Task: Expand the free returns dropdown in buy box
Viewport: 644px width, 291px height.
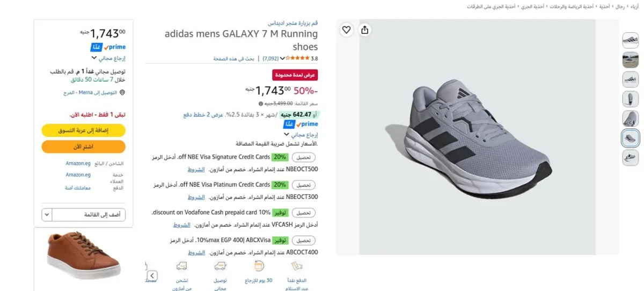Action: click(x=94, y=58)
